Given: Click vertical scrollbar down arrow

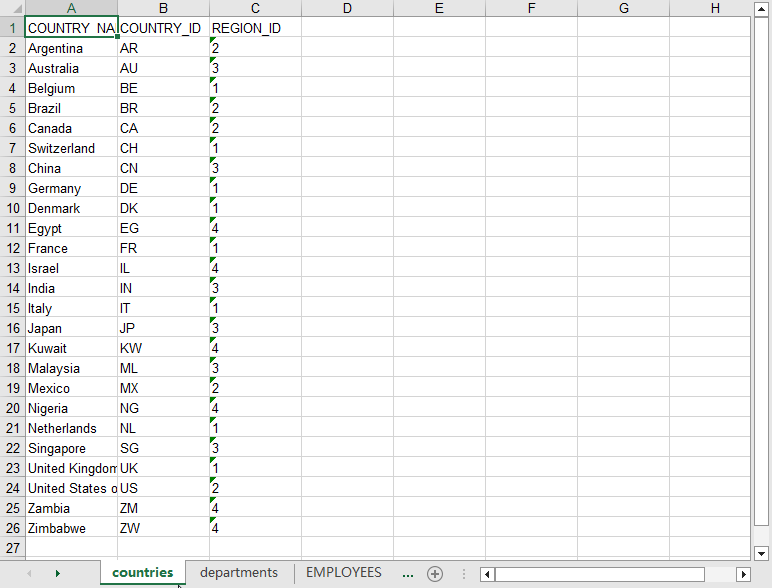Looking at the screenshot, I should pyautogui.click(x=760, y=553).
